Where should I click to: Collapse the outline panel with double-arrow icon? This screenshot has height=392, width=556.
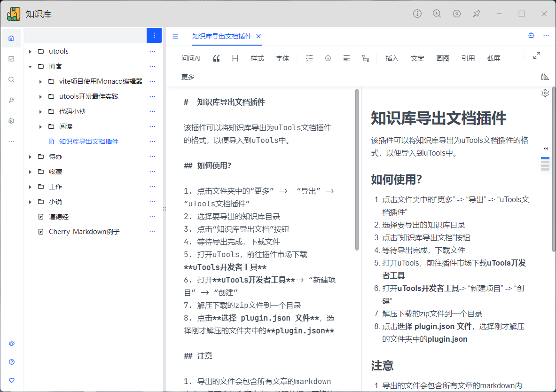[546, 148]
